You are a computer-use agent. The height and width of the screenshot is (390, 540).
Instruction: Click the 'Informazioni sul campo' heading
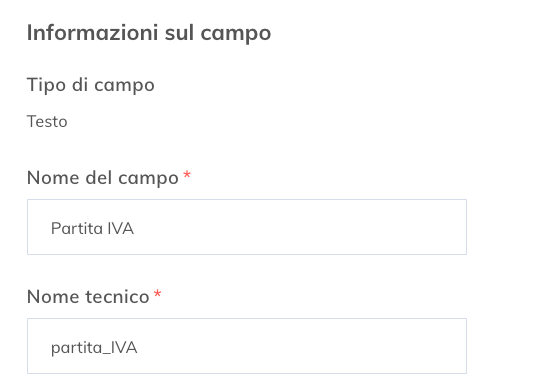coord(149,33)
